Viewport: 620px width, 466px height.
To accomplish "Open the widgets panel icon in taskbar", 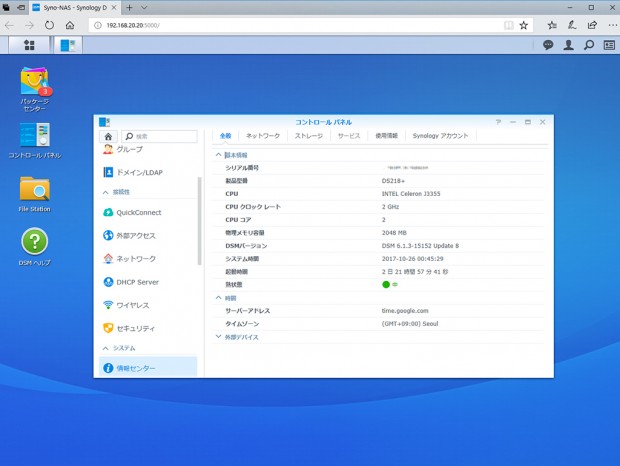I will (x=608, y=45).
